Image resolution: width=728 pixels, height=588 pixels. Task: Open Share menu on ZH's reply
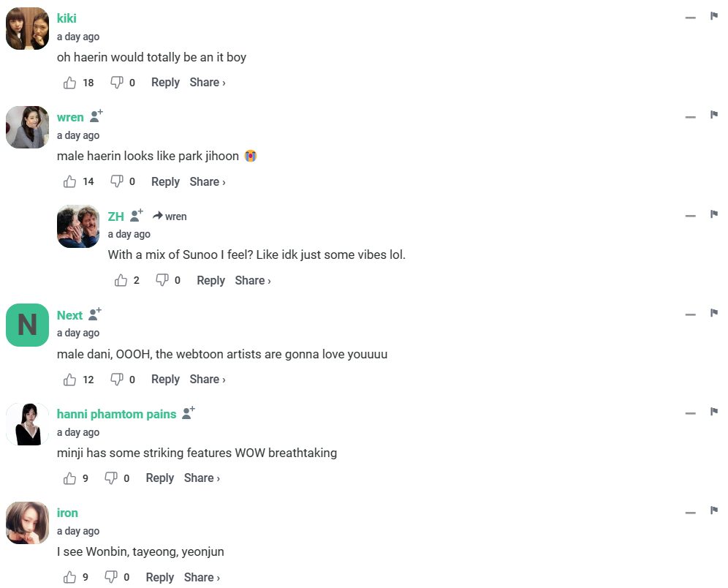pos(253,280)
